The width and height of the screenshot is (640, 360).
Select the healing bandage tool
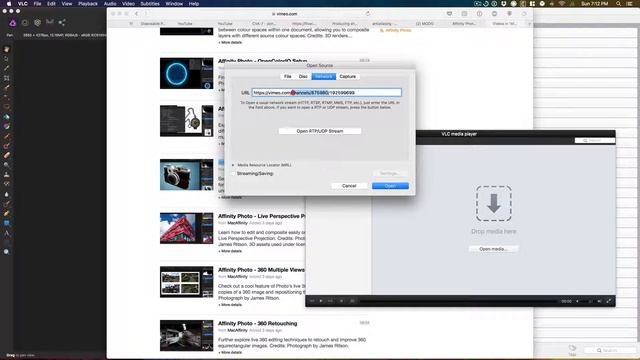7,156
